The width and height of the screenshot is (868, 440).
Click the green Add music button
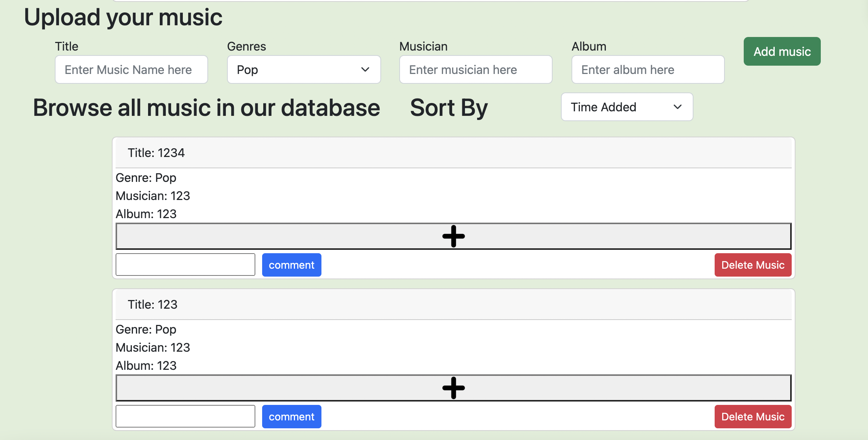click(x=782, y=52)
